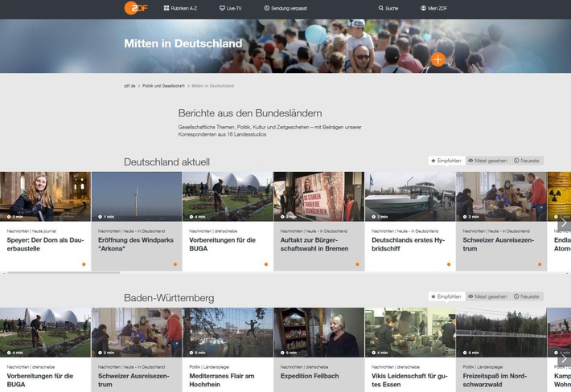Click title Auftakt zur Bürgerschaftswahl in Bremen
Image resolution: width=571 pixels, height=392 pixels.
click(314, 244)
